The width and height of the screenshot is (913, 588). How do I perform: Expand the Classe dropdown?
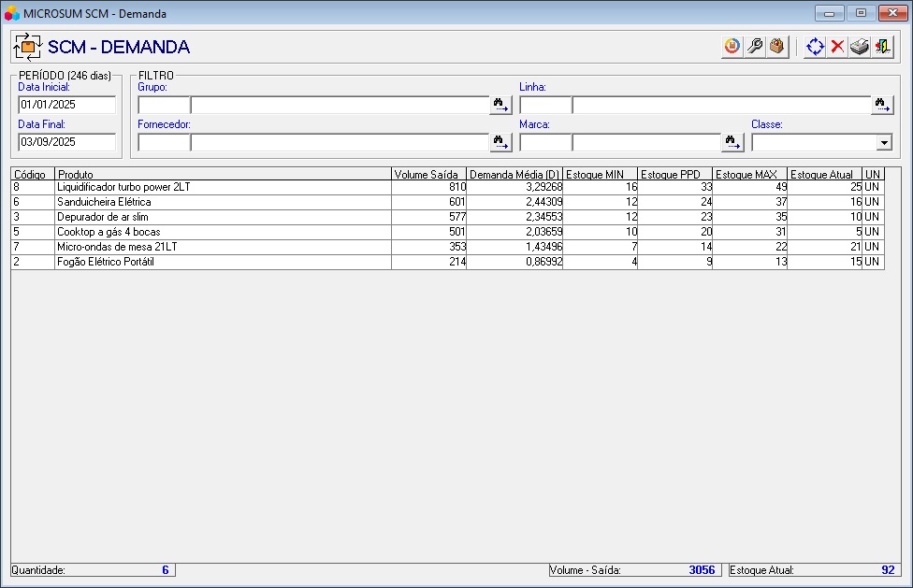pyautogui.click(x=883, y=142)
